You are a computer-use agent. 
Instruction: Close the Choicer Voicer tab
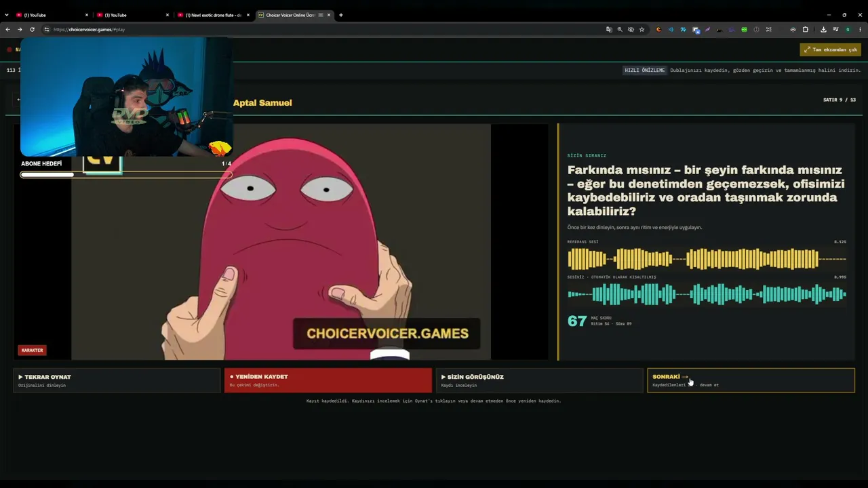pyautogui.click(x=330, y=15)
